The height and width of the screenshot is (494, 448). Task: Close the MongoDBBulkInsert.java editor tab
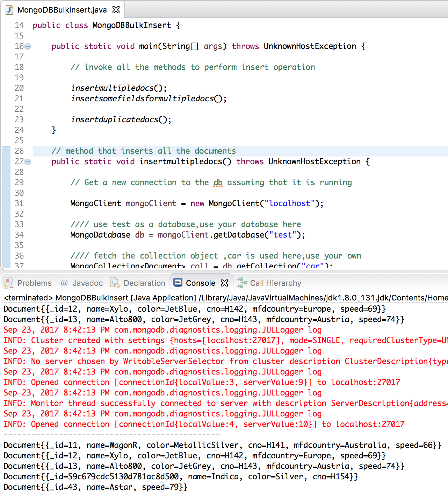116,9
